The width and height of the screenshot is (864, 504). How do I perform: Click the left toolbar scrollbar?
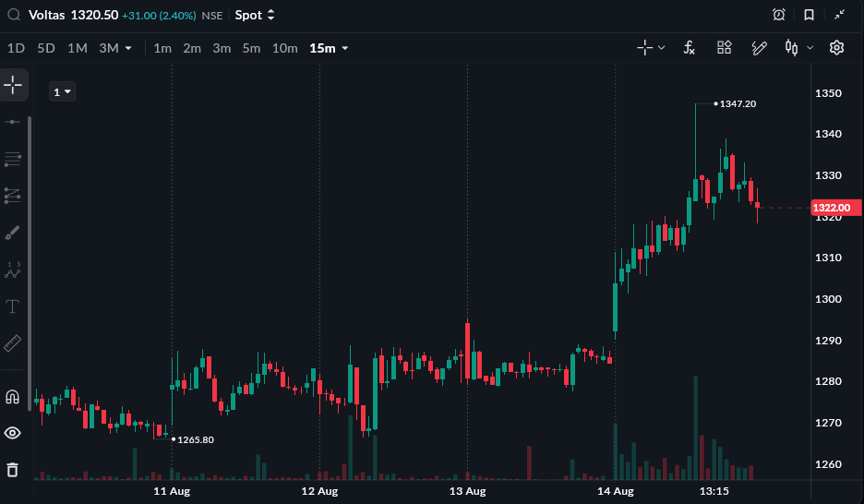(x=30, y=263)
